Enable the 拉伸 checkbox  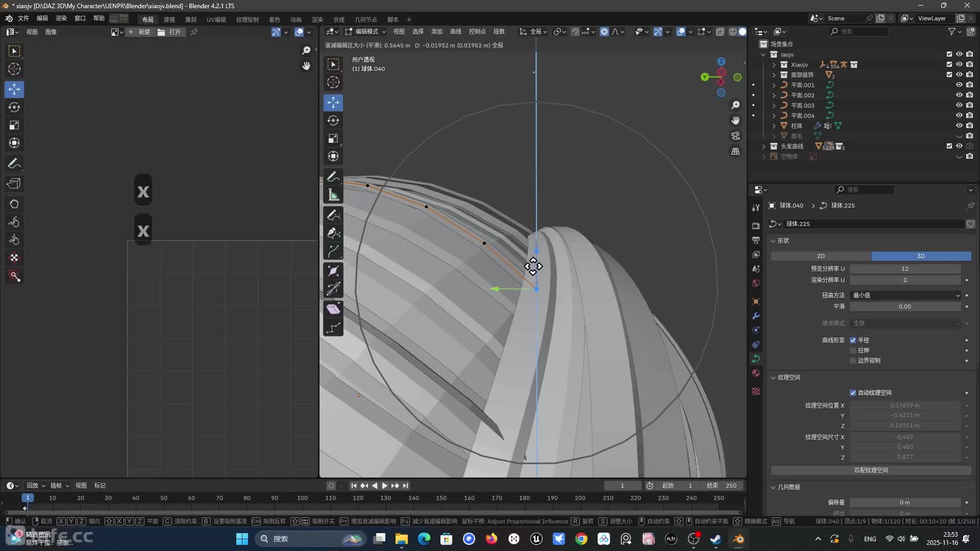[853, 350]
